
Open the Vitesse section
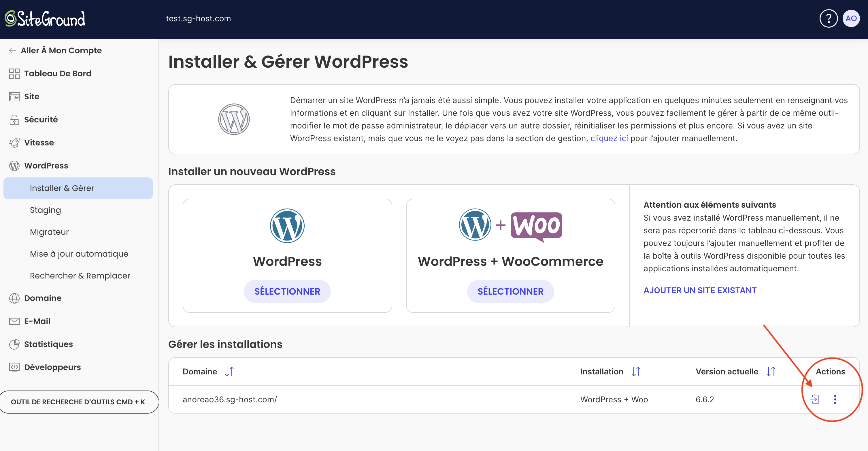(39, 143)
